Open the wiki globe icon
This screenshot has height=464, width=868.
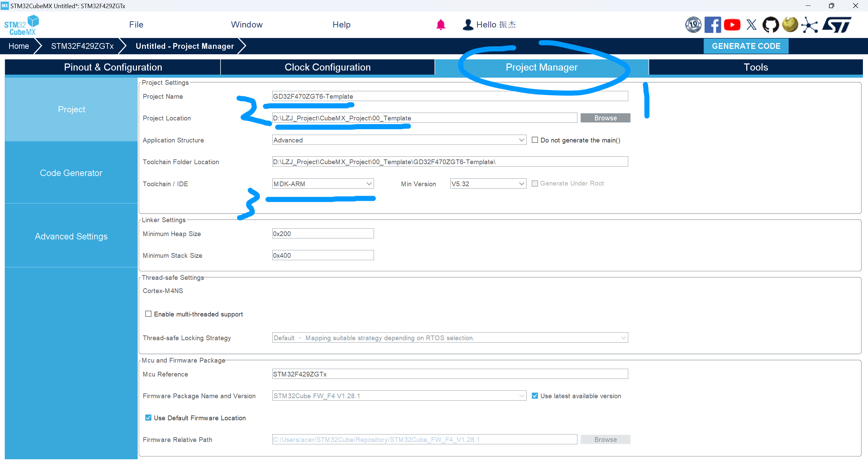click(x=790, y=25)
